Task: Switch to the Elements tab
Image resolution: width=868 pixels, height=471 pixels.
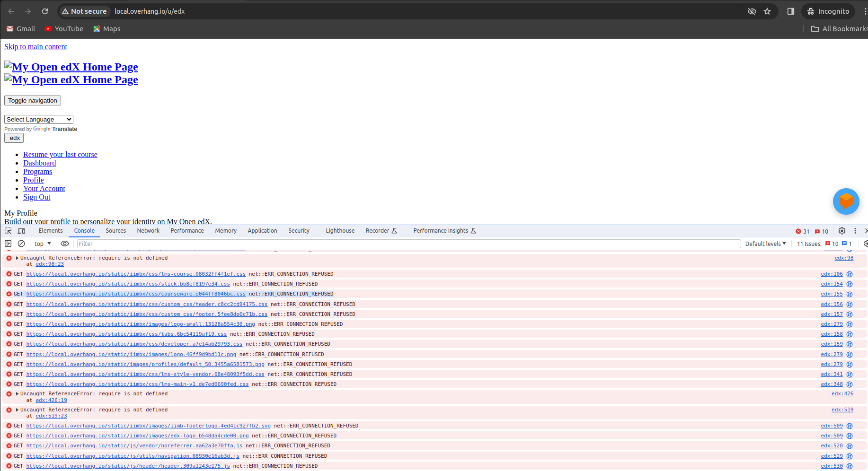Action: click(x=51, y=231)
